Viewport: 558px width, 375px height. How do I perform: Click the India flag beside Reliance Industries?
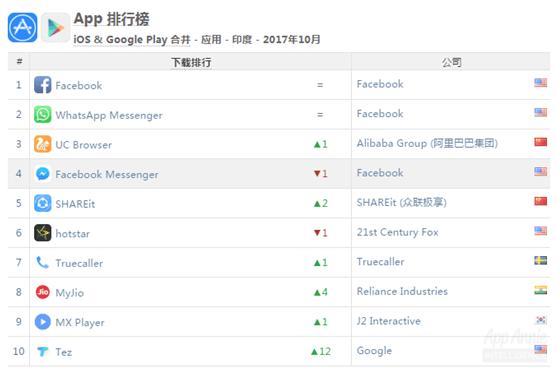pyautogui.click(x=541, y=290)
